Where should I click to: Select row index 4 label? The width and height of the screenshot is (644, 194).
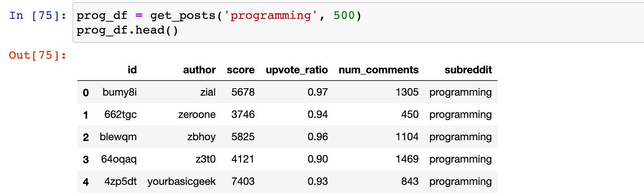[86, 182]
